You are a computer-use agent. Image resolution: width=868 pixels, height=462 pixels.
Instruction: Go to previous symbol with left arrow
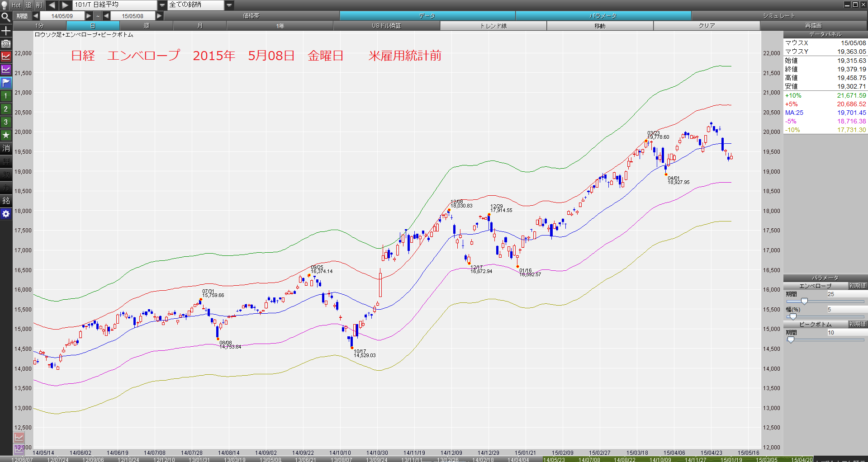(x=52, y=5)
